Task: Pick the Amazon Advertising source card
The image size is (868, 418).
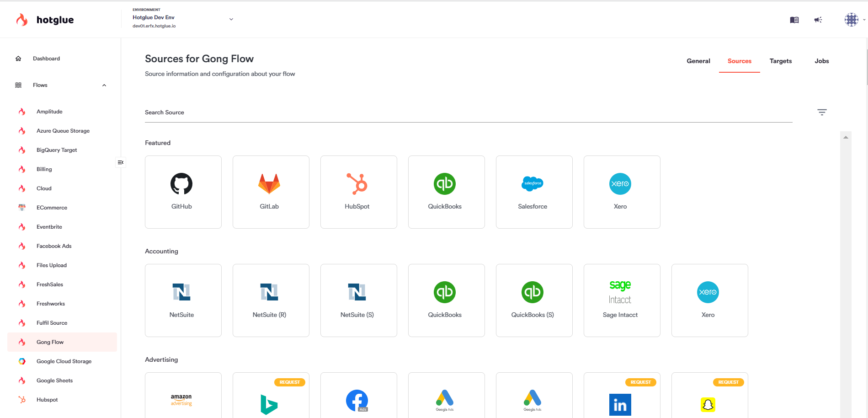Action: [x=183, y=396]
